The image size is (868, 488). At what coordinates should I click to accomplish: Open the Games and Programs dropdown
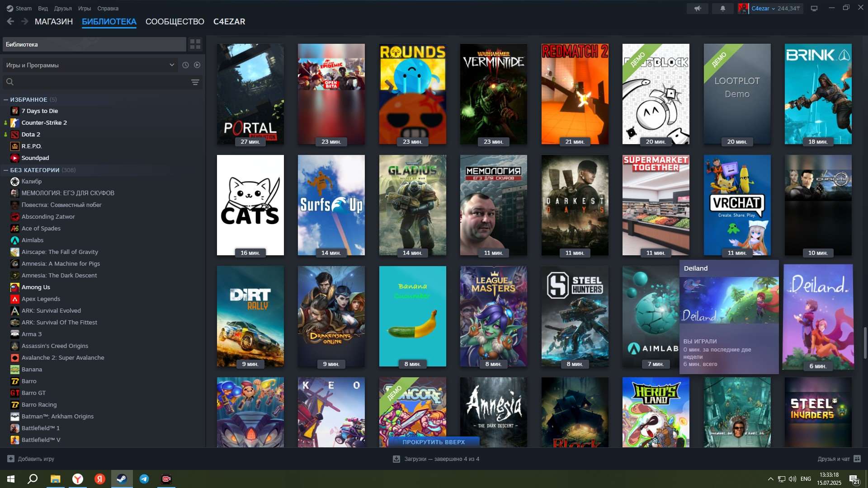[90, 65]
